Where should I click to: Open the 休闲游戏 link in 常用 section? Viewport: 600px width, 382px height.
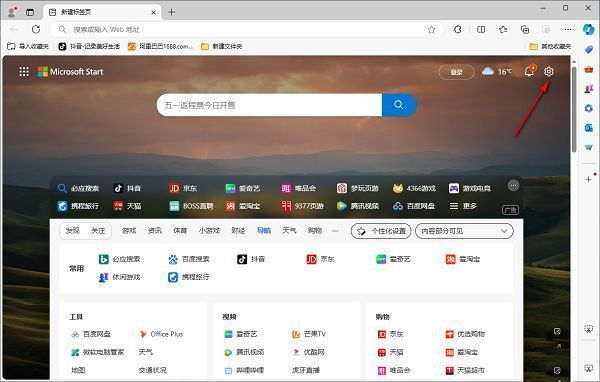point(119,277)
